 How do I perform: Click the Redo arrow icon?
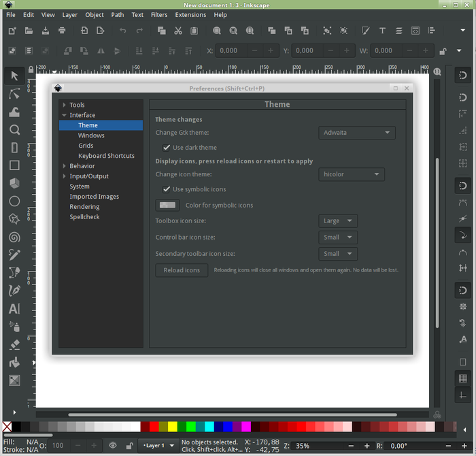pyautogui.click(x=139, y=31)
